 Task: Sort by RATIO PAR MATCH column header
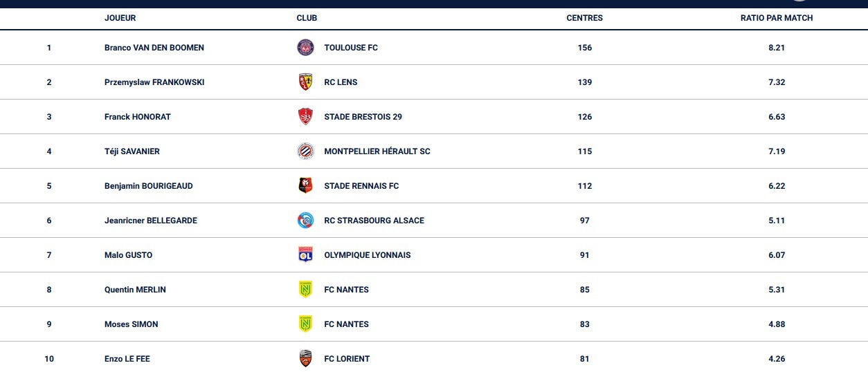tap(776, 18)
